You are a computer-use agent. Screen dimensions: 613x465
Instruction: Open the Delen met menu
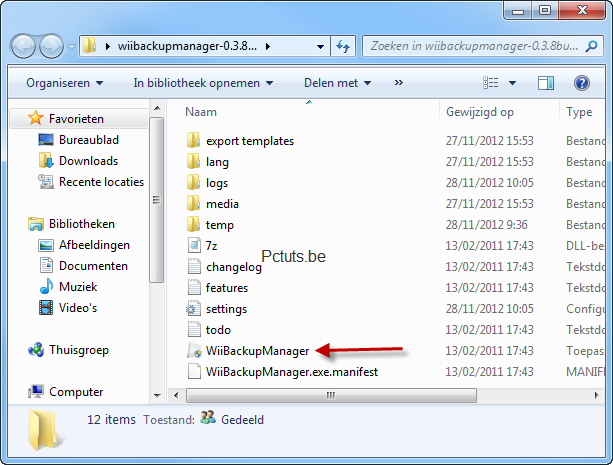pyautogui.click(x=337, y=83)
